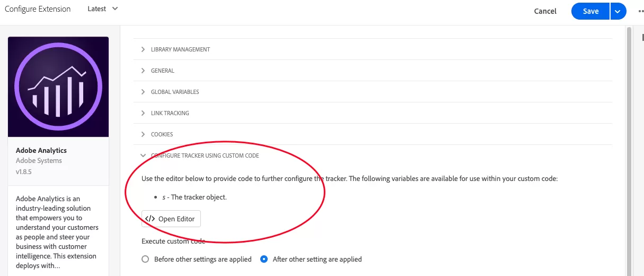The image size is (644, 276).
Task: Select After other setting are applied
Action: pyautogui.click(x=264, y=260)
